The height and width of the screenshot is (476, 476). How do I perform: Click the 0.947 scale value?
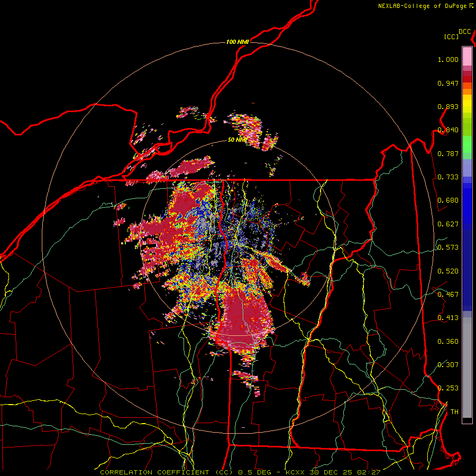(x=448, y=83)
